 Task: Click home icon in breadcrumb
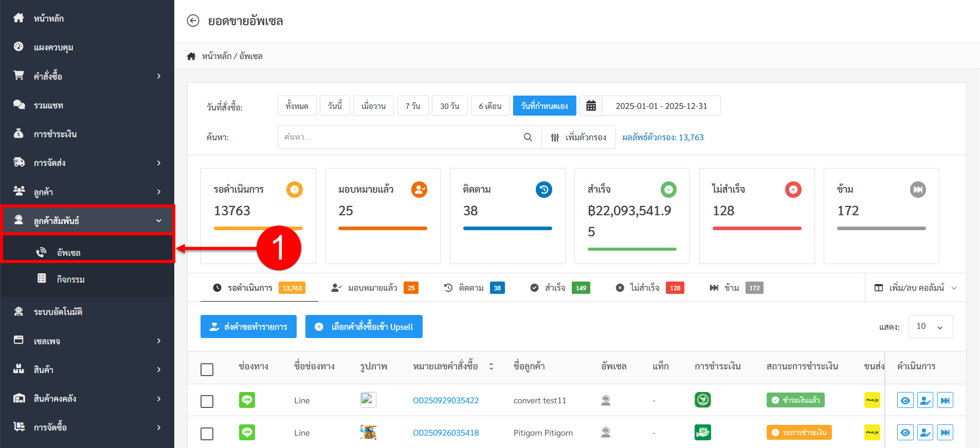(x=191, y=56)
